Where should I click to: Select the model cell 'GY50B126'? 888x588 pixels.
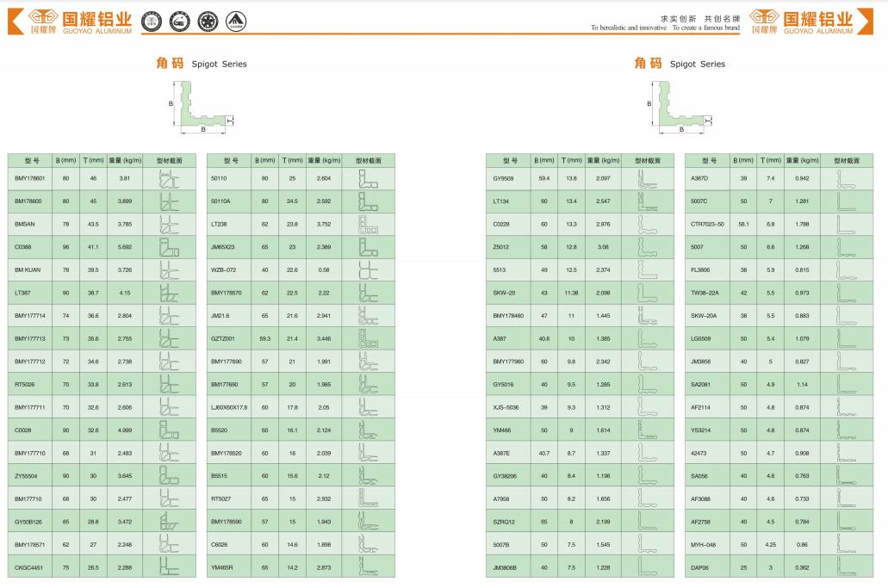point(28,522)
